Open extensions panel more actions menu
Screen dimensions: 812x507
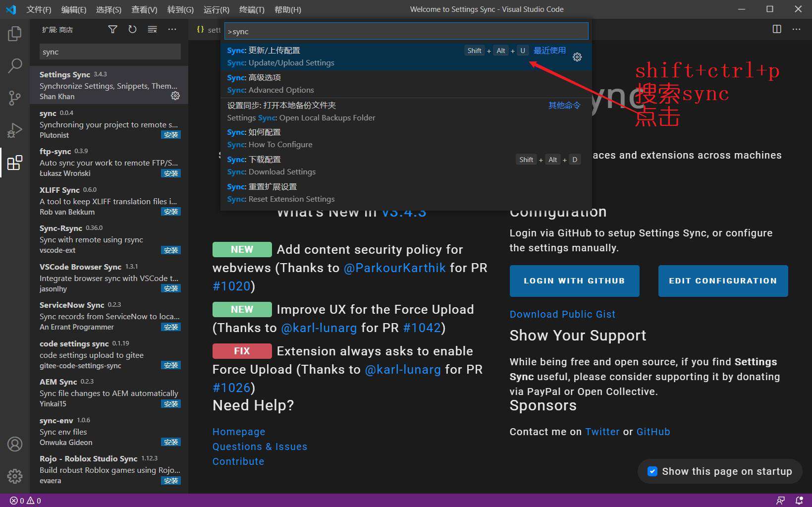point(172,30)
